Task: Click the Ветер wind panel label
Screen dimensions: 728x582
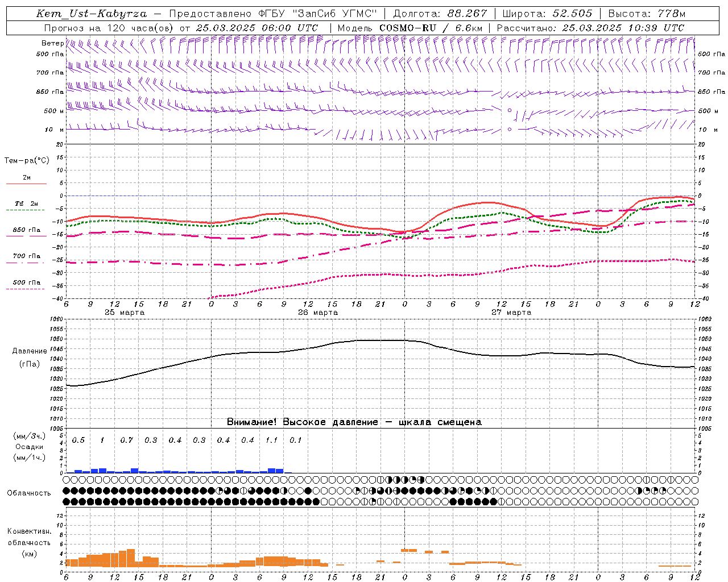Action: point(52,43)
